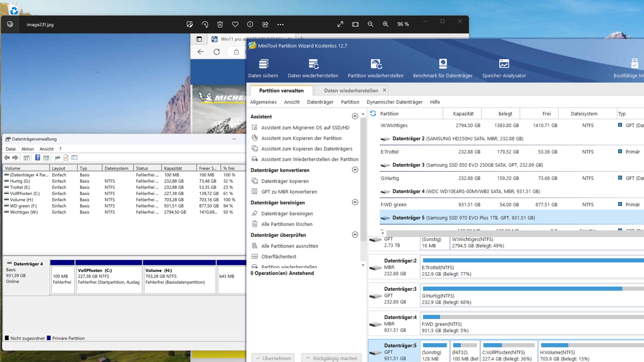Image resolution: width=644 pixels, height=362 pixels.
Task: Fit image to window in Photos
Action: pyautogui.click(x=355, y=24)
